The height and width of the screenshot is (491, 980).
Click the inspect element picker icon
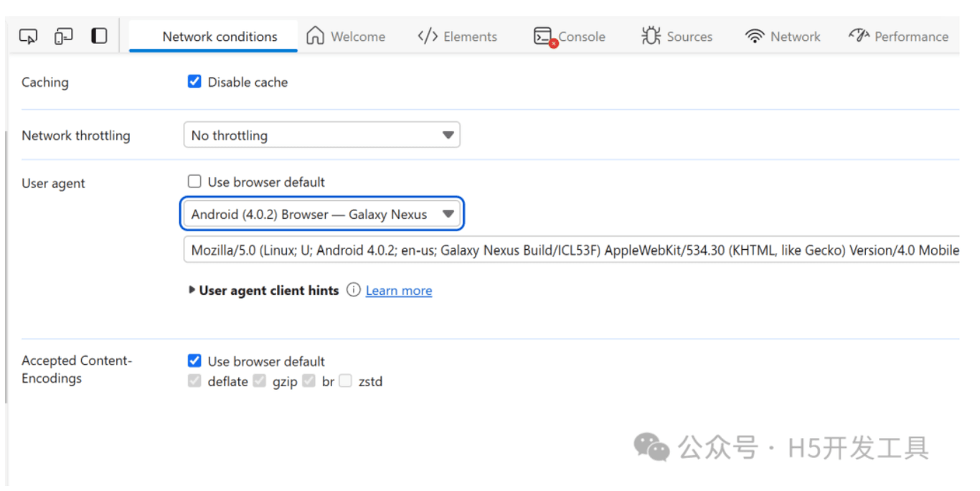point(29,36)
